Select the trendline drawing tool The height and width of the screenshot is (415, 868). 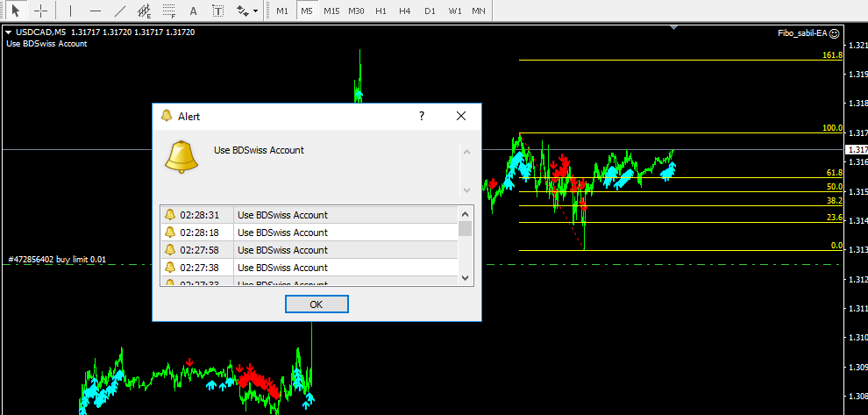pos(119,11)
